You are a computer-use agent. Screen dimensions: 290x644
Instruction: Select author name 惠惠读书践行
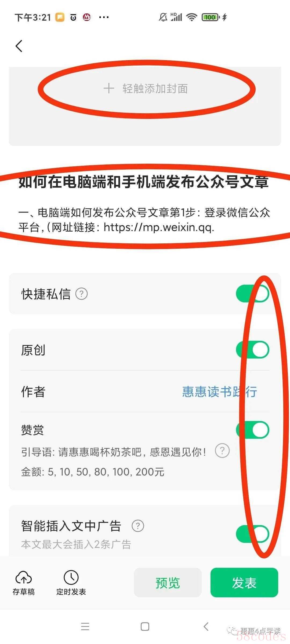pyautogui.click(x=220, y=391)
